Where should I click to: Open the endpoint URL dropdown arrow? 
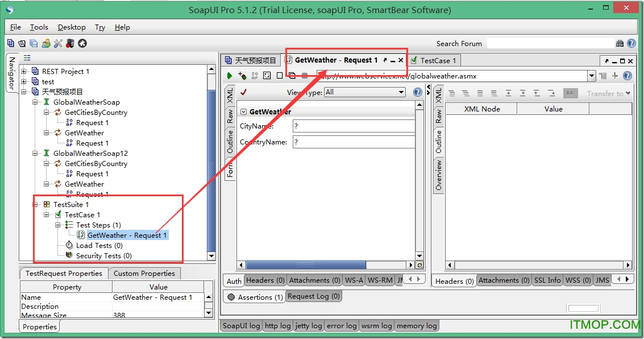592,76
